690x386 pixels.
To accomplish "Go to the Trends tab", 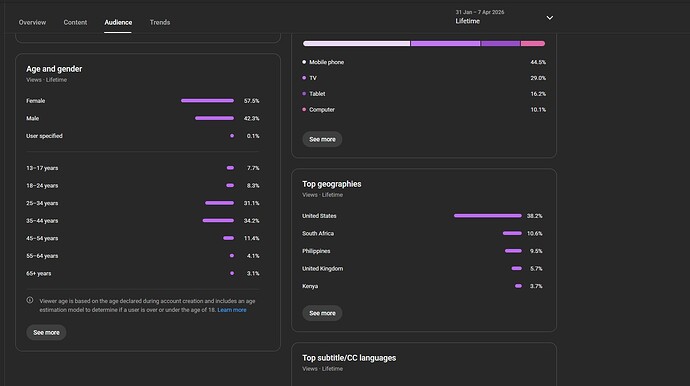I will coord(160,22).
